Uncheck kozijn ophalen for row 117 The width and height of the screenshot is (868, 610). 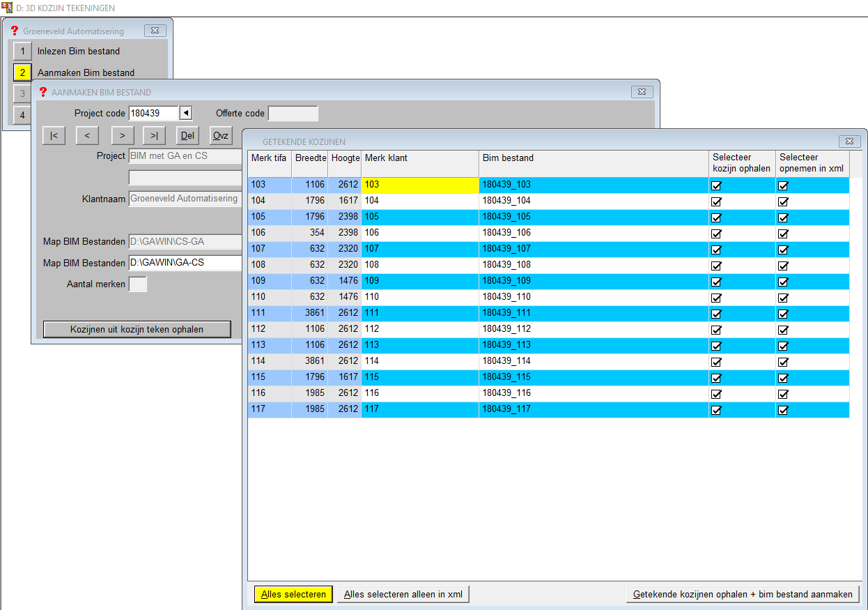(x=715, y=410)
